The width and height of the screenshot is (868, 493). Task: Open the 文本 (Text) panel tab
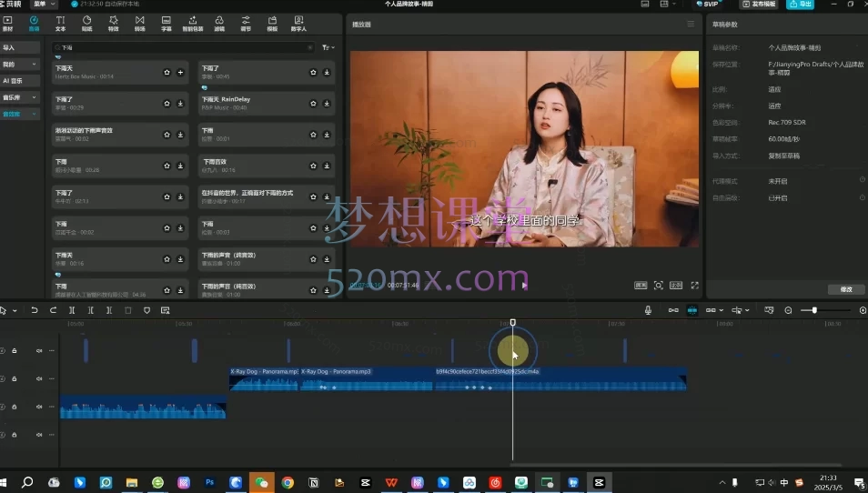pos(60,23)
